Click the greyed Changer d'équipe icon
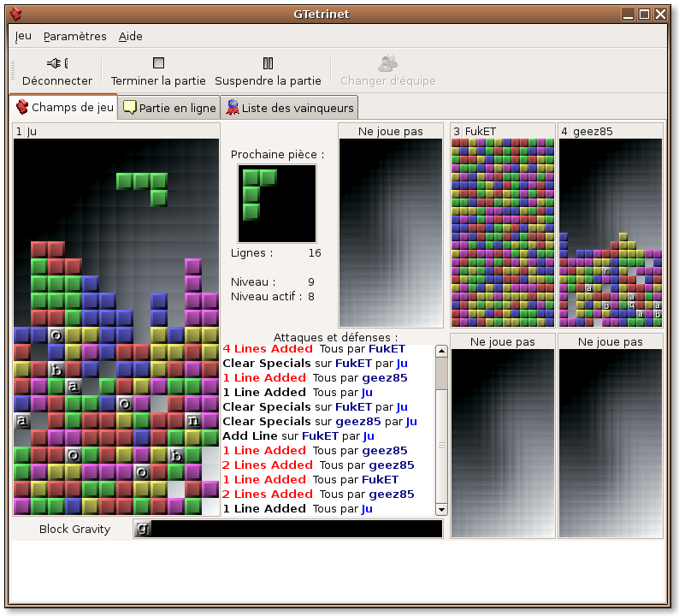The image size is (679, 616). [x=387, y=63]
